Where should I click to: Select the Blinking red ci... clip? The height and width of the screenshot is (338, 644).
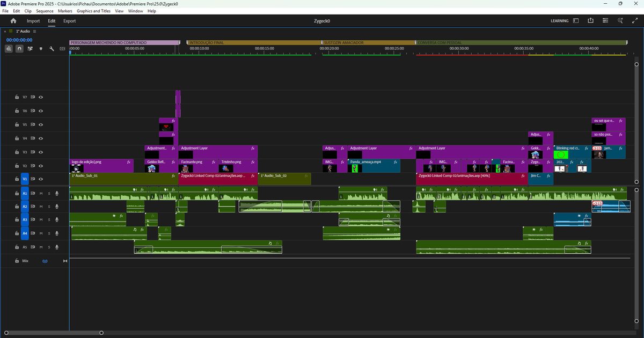click(572, 152)
